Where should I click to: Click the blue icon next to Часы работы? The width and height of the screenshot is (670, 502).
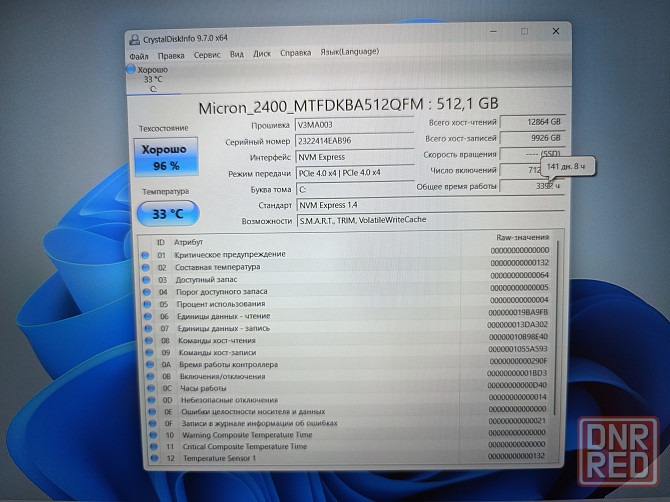[x=146, y=386]
